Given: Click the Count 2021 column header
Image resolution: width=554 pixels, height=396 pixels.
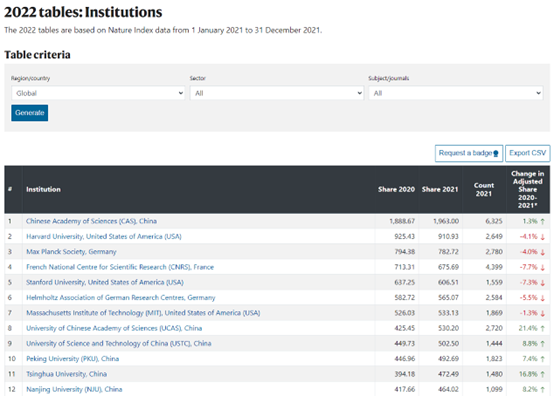Looking at the screenshot, I should point(484,189).
